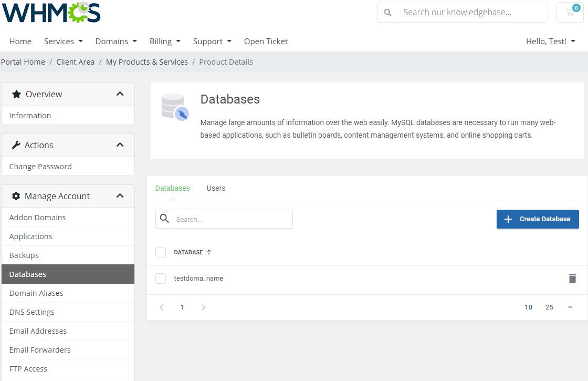The width and height of the screenshot is (588, 381).
Task: Go to previous page arrow
Action: point(162,307)
